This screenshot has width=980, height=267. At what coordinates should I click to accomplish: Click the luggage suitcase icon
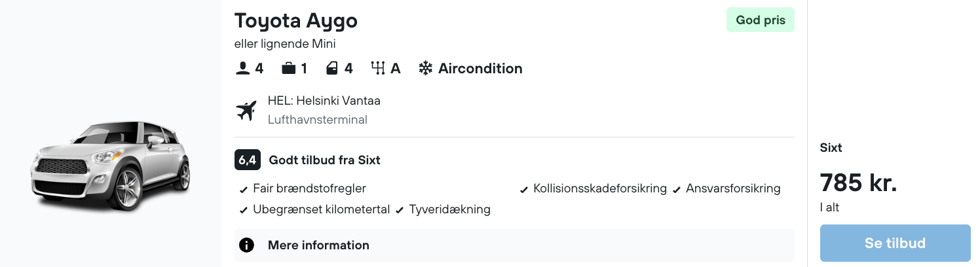coord(288,68)
